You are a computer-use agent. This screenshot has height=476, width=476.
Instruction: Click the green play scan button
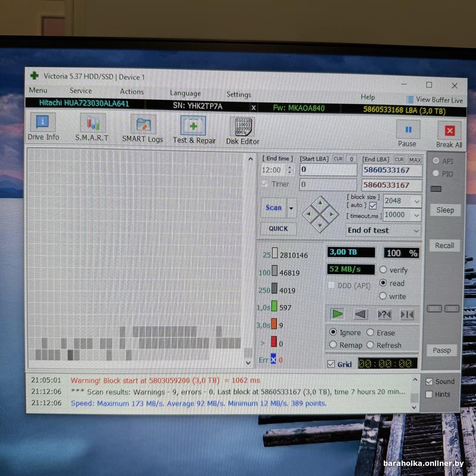click(x=337, y=314)
